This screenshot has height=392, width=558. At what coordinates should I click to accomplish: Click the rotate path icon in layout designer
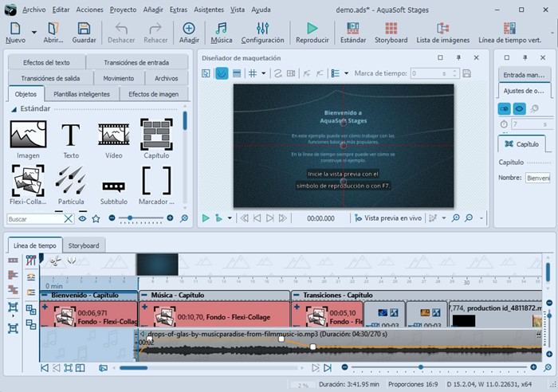click(x=278, y=73)
